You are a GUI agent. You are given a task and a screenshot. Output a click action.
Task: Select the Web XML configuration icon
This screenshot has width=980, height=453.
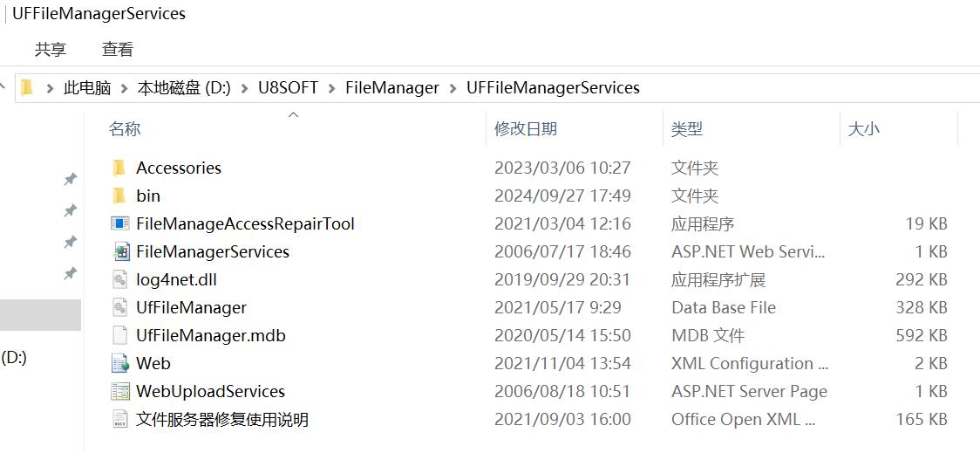pyautogui.click(x=120, y=363)
